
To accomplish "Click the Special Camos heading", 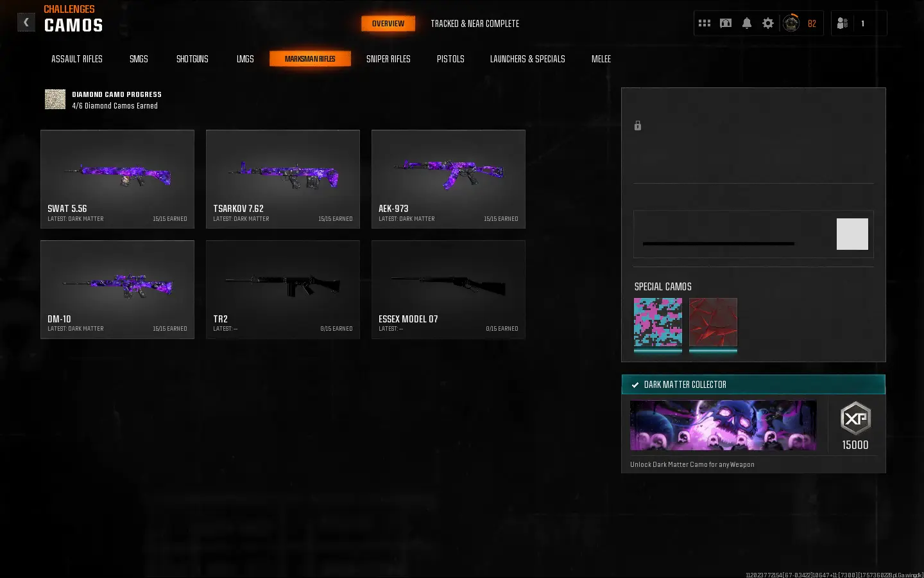I will (663, 286).
